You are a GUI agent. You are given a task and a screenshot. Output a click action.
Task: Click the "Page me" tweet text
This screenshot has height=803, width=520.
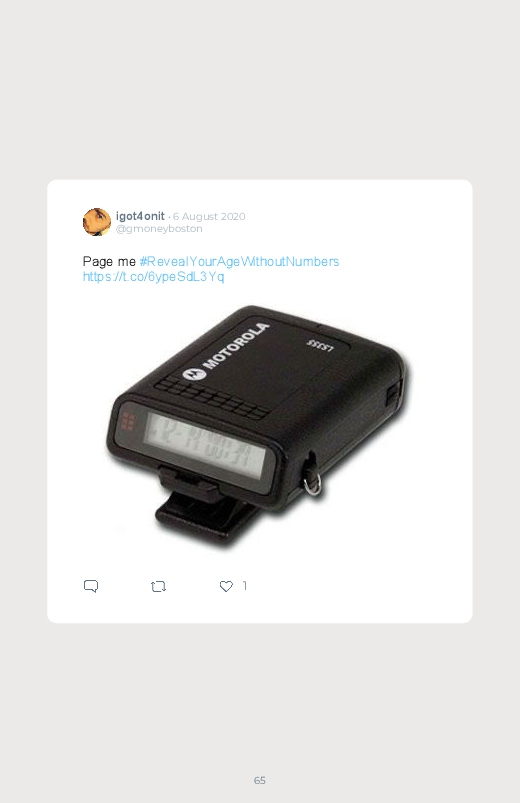pos(109,262)
